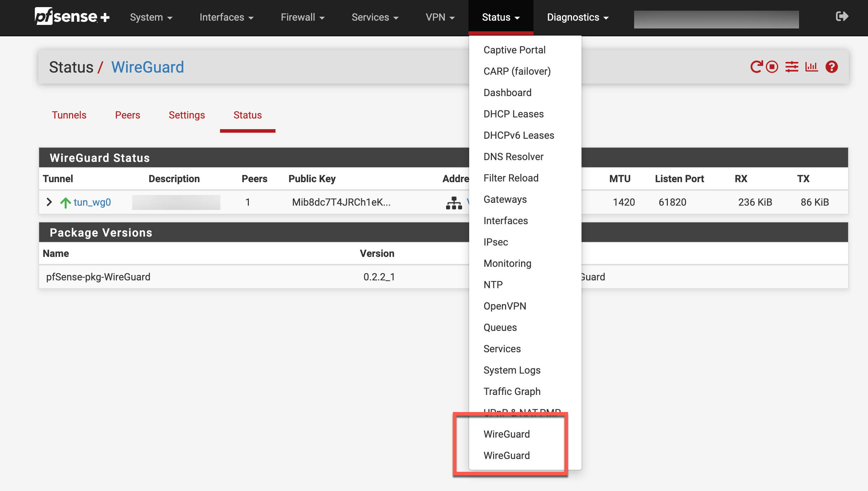The height and width of the screenshot is (491, 868).
Task: Choose NTP from Status menu
Action: [525, 285]
